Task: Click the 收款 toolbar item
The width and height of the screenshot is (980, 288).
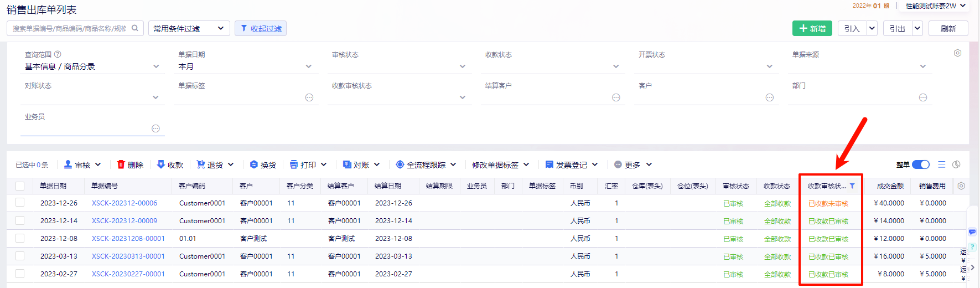Action: pyautogui.click(x=170, y=164)
